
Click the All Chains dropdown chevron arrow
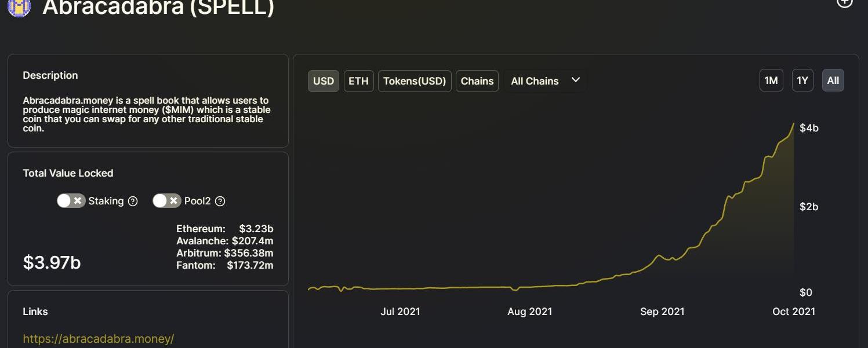tap(576, 80)
